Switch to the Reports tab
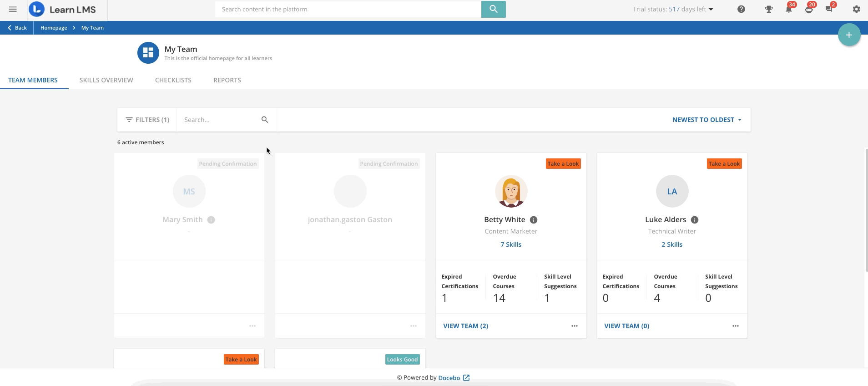Image resolution: width=868 pixels, height=386 pixels. click(227, 80)
